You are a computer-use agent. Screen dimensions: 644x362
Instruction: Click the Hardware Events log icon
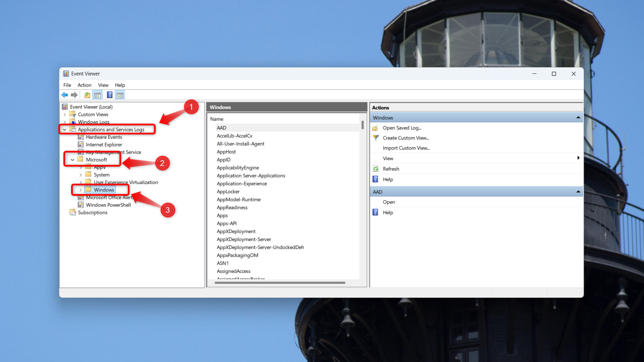(80, 137)
